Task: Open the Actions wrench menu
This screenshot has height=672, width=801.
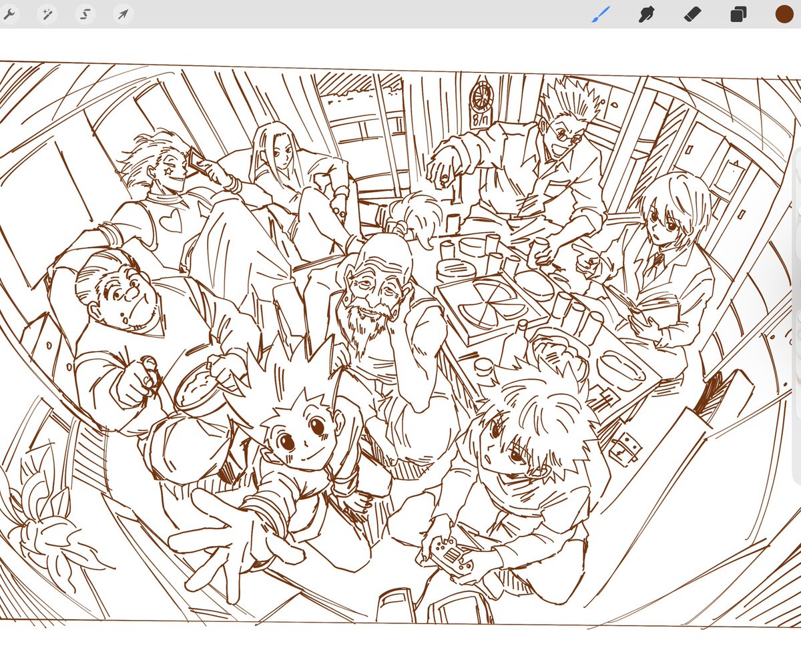Action: [x=8, y=14]
